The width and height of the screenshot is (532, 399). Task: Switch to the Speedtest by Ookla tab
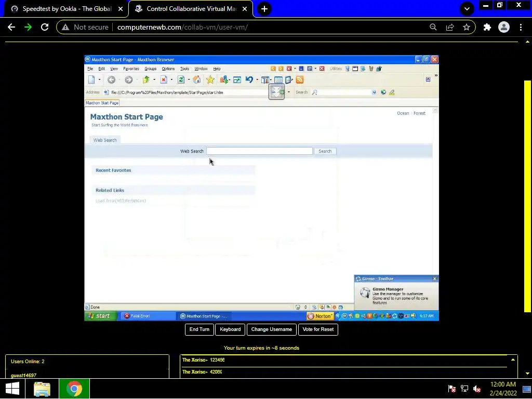click(66, 9)
